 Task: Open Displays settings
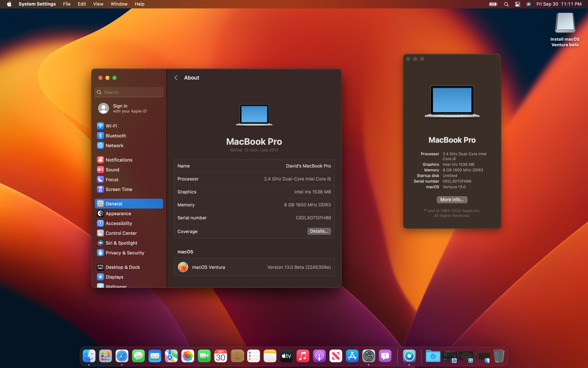[x=114, y=277]
